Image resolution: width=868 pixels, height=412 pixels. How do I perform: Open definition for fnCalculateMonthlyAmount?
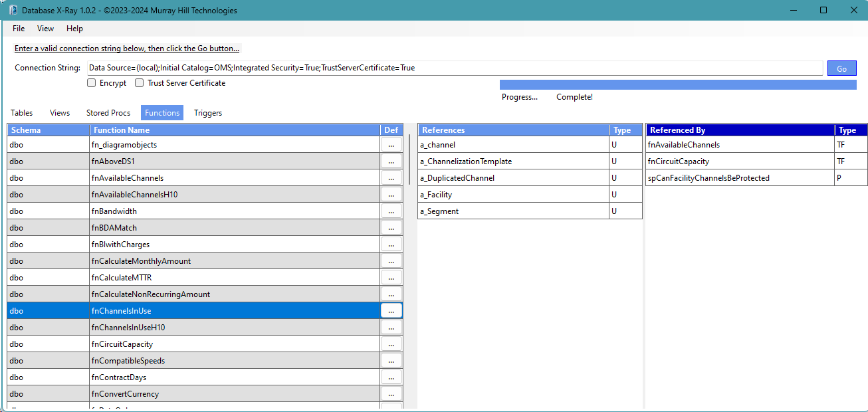point(391,260)
